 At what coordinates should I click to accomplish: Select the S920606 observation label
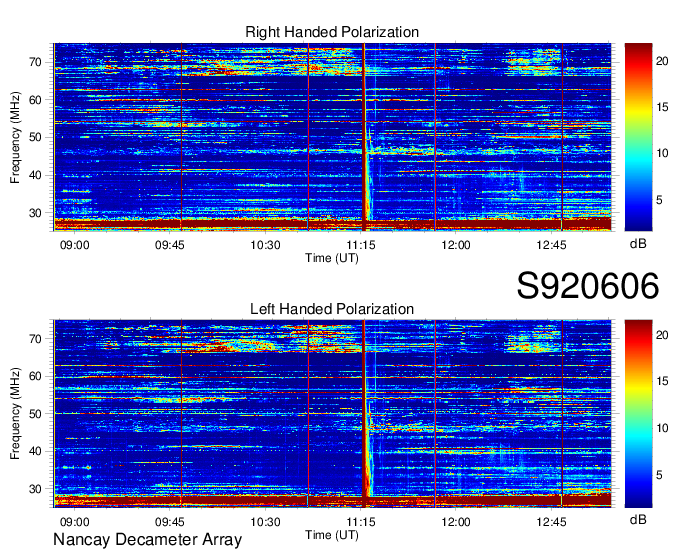(x=588, y=286)
